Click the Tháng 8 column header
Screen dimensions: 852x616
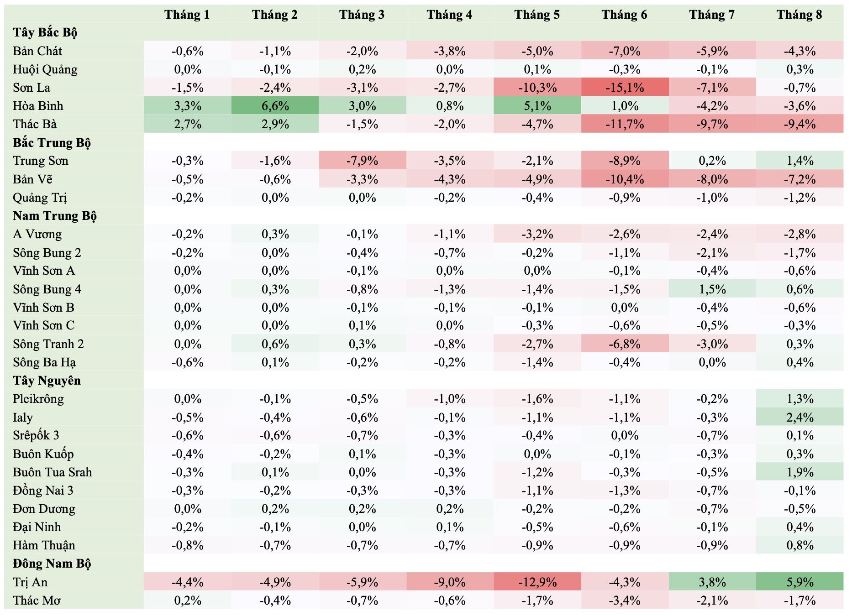pyautogui.click(x=799, y=15)
